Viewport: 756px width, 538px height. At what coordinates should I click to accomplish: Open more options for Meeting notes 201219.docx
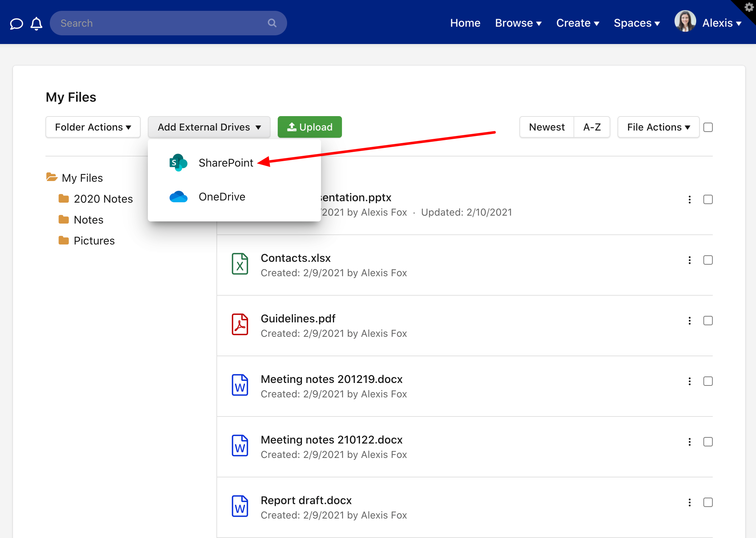click(690, 382)
